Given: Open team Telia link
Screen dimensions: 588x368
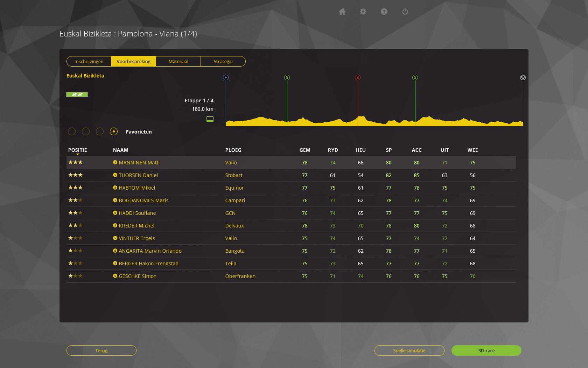Looking at the screenshot, I should (x=231, y=264).
